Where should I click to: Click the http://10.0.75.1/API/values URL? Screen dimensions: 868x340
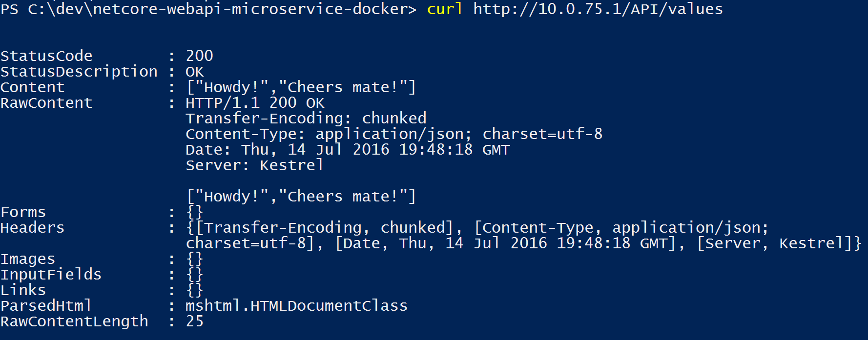(598, 9)
